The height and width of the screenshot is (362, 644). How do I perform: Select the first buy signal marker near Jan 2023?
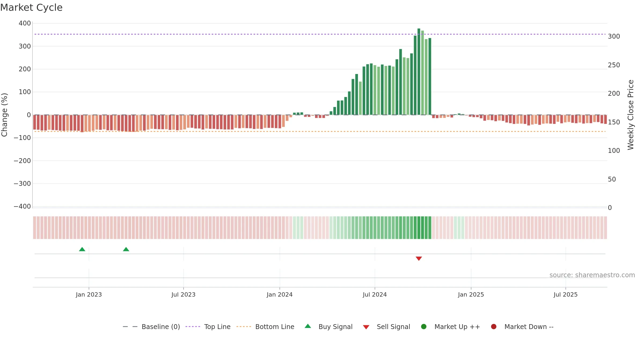pyautogui.click(x=82, y=249)
